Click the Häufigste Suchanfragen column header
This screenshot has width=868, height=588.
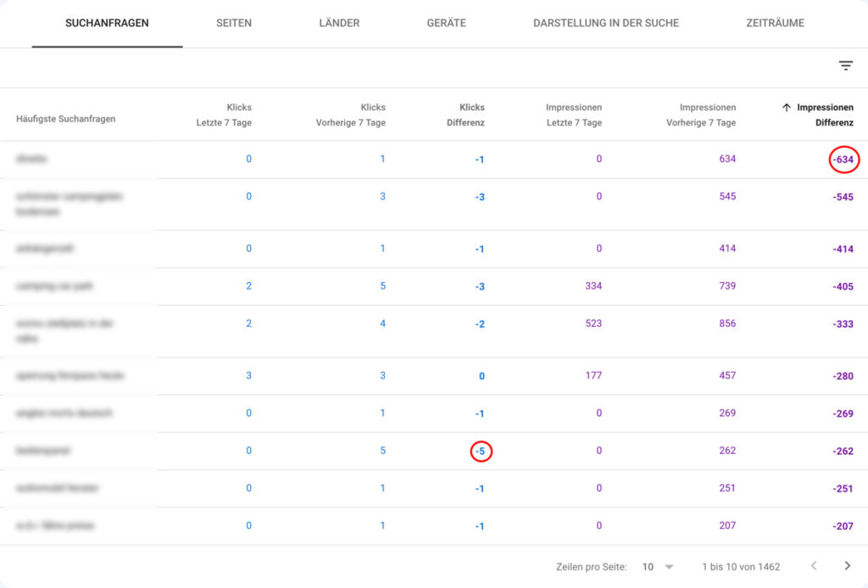65,119
